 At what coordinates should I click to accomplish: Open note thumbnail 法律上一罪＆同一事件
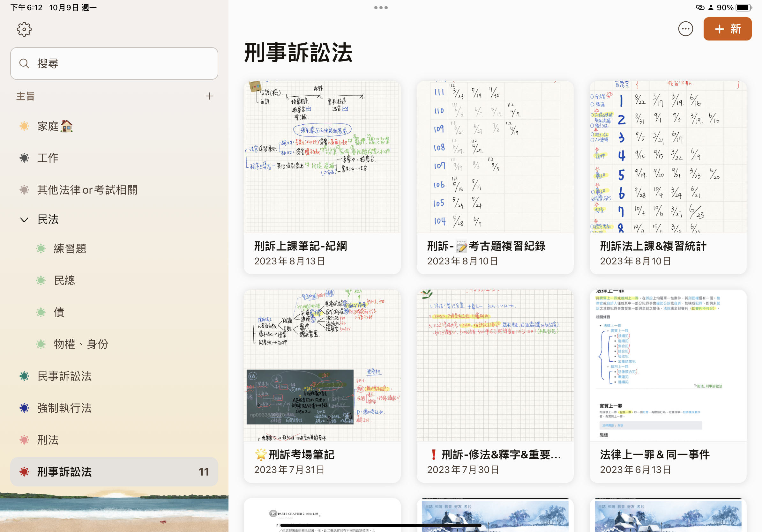point(668,366)
